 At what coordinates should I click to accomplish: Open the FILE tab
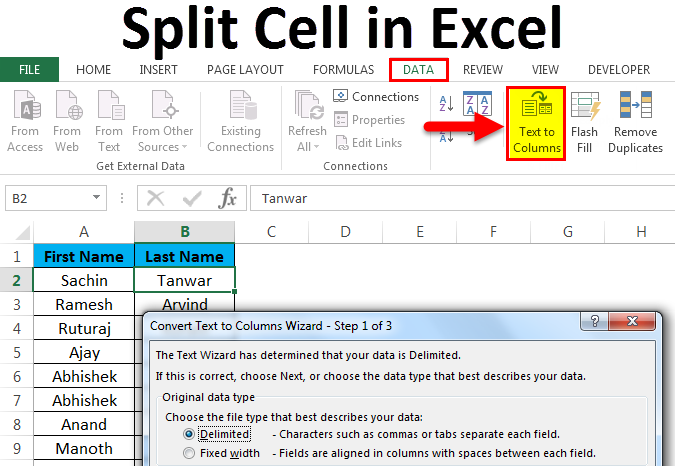29,70
